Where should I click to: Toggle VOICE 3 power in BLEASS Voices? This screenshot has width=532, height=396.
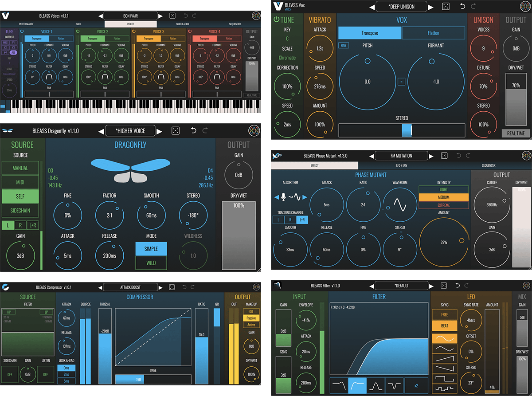tap(133, 31)
